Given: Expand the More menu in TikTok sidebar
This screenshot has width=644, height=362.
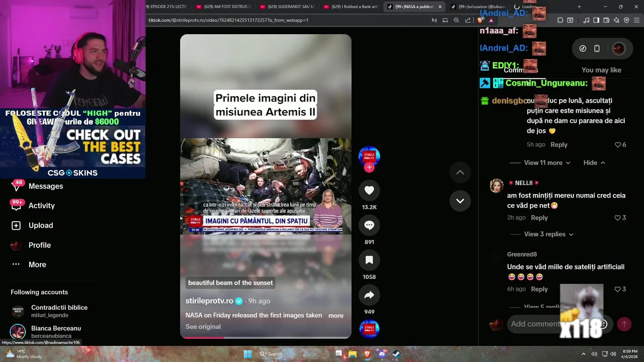Looking at the screenshot, I should click(29, 264).
